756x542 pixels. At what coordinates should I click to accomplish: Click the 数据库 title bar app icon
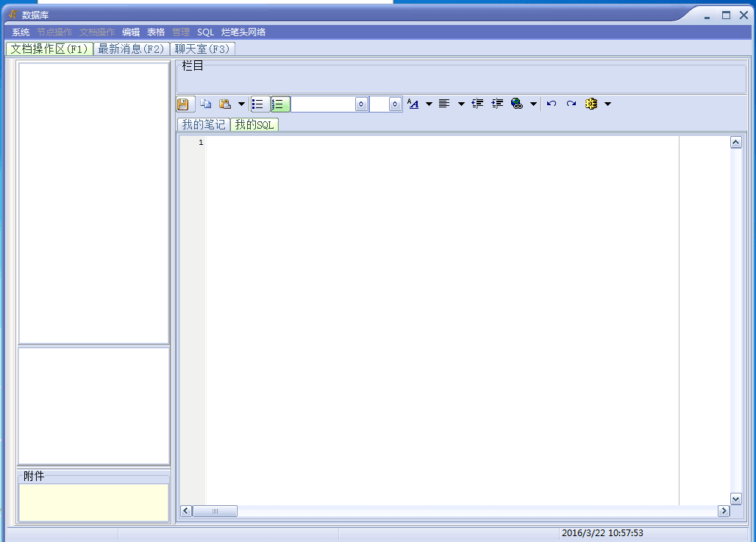[13, 15]
